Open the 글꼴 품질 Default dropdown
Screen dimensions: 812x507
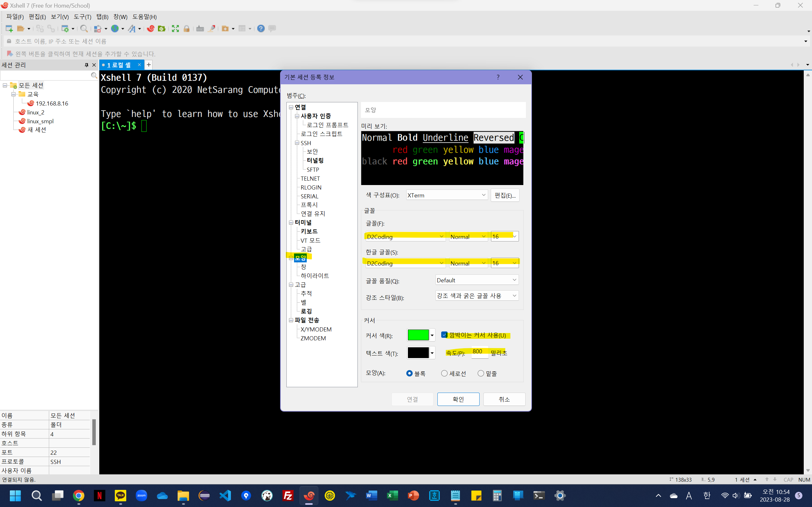click(476, 280)
